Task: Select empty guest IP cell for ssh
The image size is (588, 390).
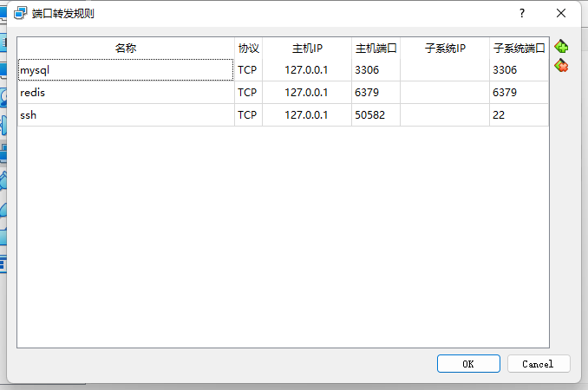Action: coord(445,115)
